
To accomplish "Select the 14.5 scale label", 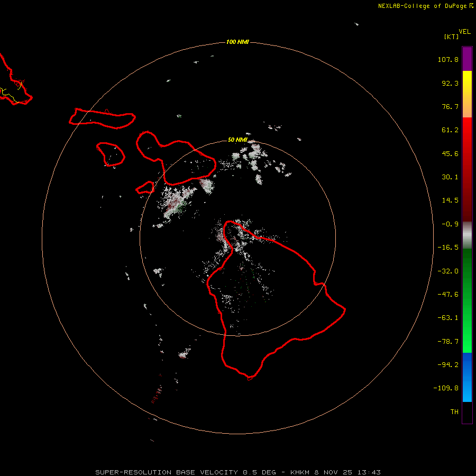I will (450, 200).
